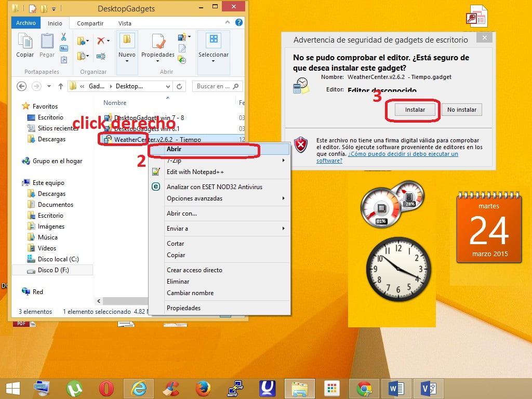The width and height of the screenshot is (532, 399).
Task: Click the Copiar icon in the ribbon
Action: pyautogui.click(x=25, y=45)
